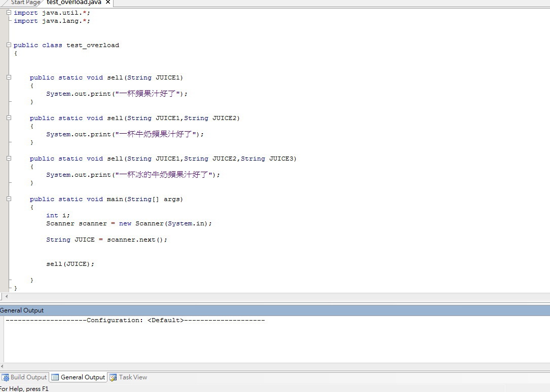Click the print line with '一杯蘋果汁好了'
This screenshot has width=550, height=392.
point(117,94)
